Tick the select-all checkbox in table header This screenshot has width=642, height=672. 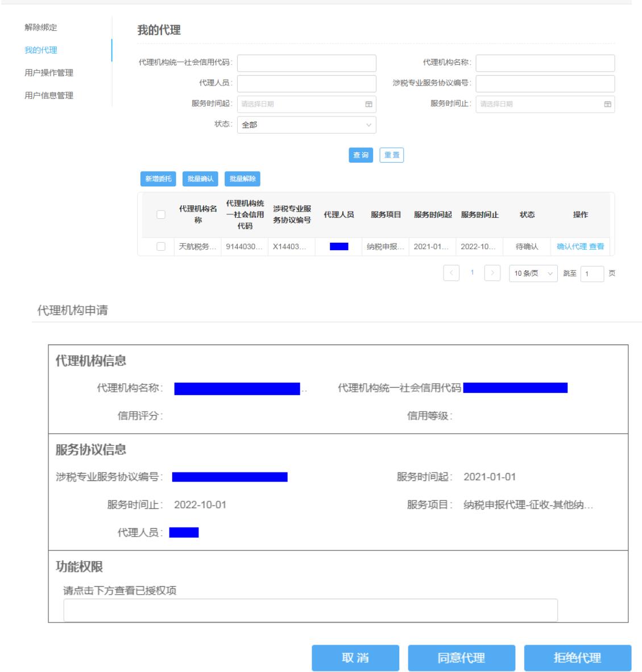click(x=161, y=215)
